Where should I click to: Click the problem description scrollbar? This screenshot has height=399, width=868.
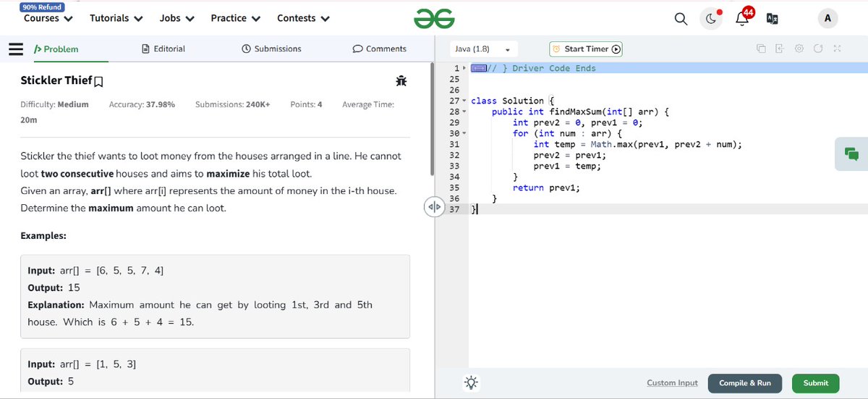[433, 119]
